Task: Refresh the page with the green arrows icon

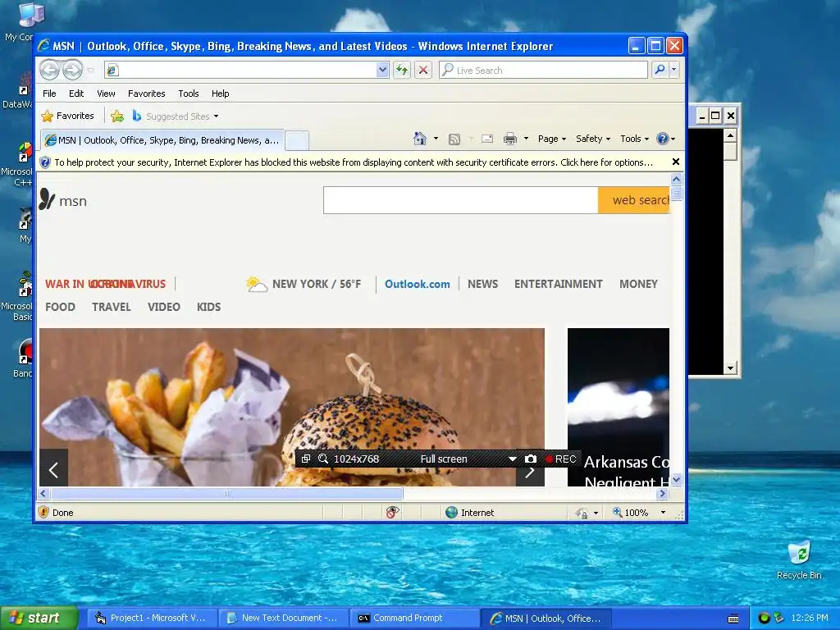Action: [402, 70]
